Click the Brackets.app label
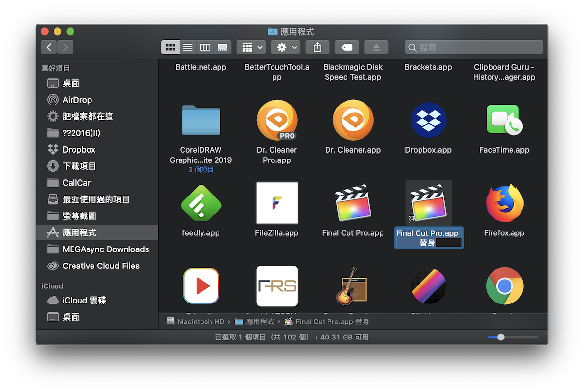This screenshot has height=392, width=584. tap(428, 67)
